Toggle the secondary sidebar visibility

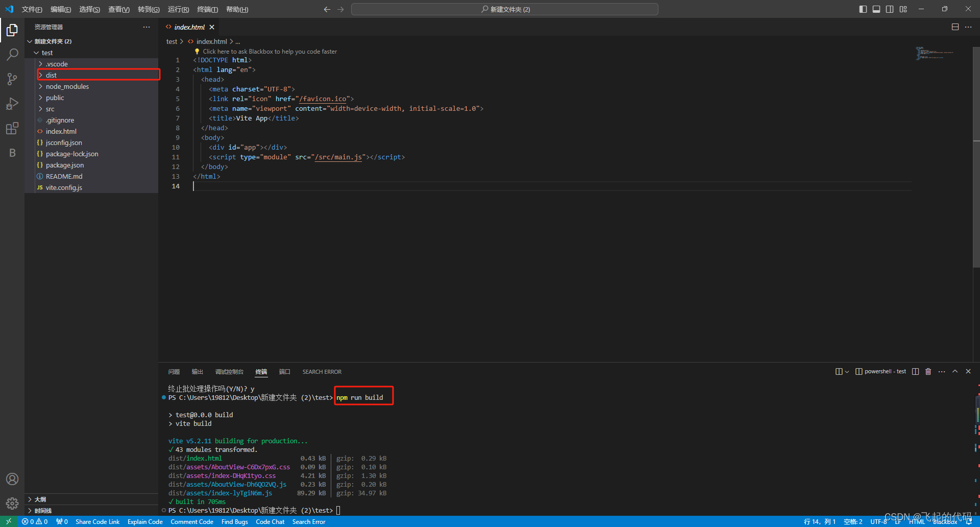[x=890, y=9]
